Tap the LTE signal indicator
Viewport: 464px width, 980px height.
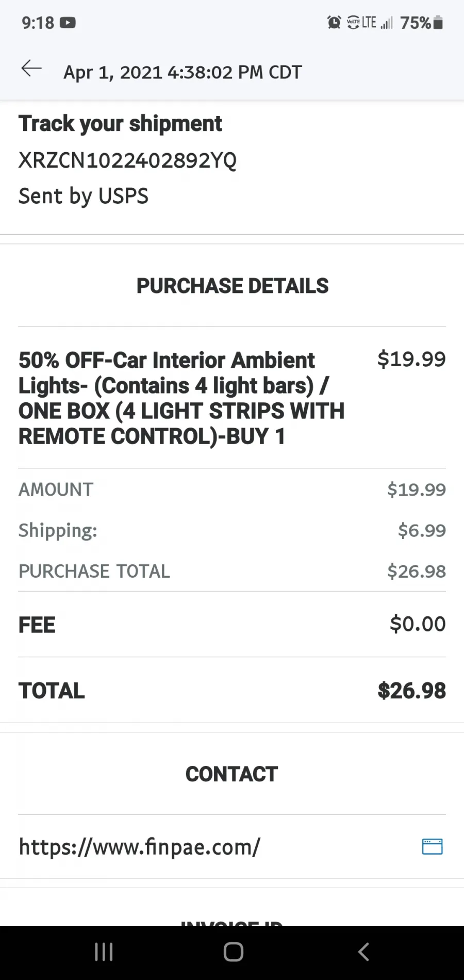tap(369, 22)
